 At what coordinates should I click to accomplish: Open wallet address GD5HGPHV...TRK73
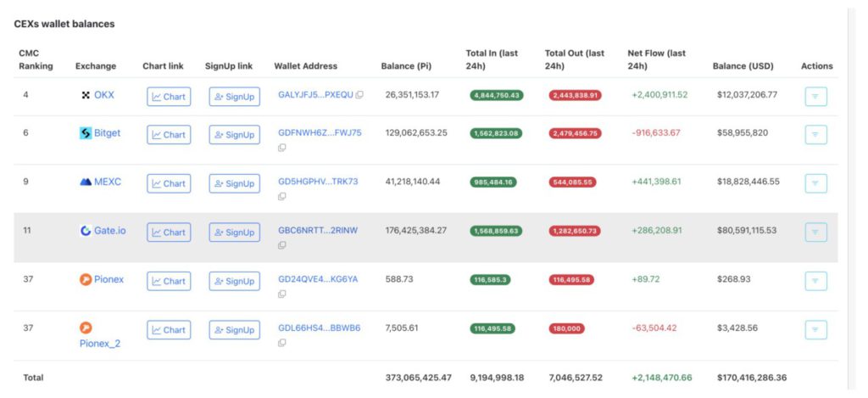pyautogui.click(x=318, y=182)
